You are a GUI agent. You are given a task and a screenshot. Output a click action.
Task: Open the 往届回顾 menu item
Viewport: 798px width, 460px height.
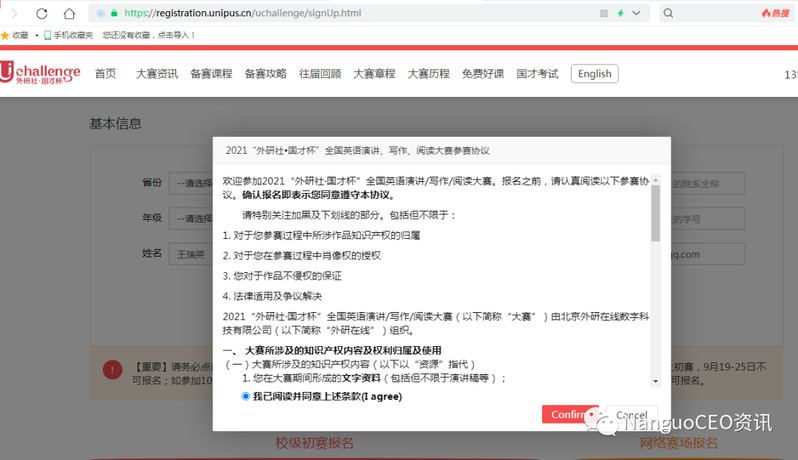click(x=320, y=74)
